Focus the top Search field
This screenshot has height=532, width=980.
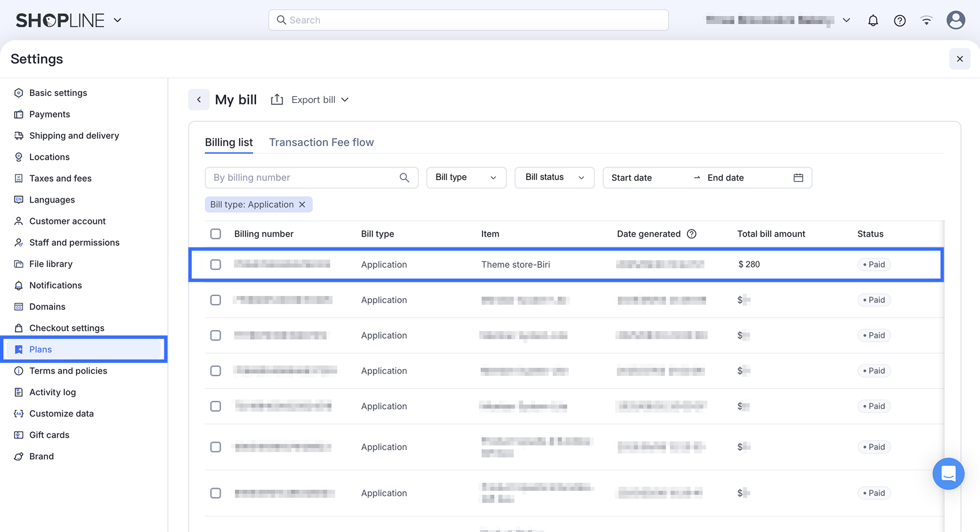click(468, 20)
